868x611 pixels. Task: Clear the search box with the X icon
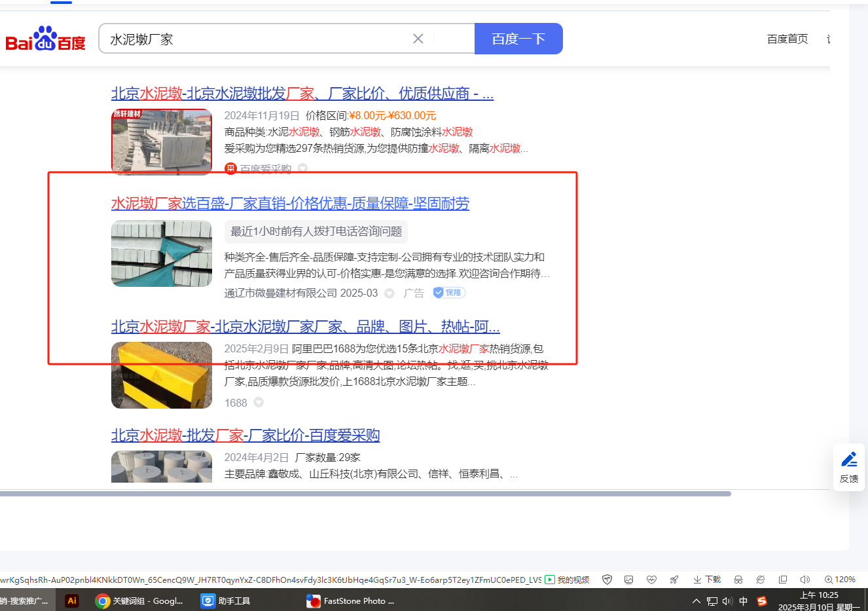click(418, 39)
